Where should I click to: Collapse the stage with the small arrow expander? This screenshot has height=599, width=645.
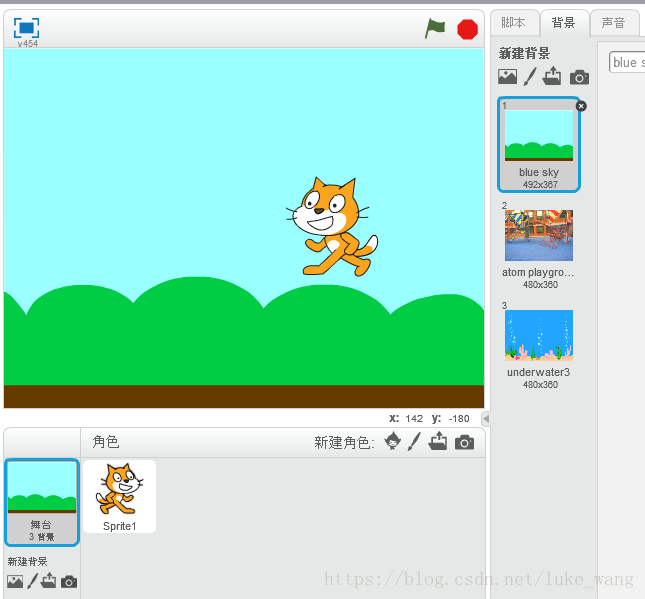coord(486,419)
